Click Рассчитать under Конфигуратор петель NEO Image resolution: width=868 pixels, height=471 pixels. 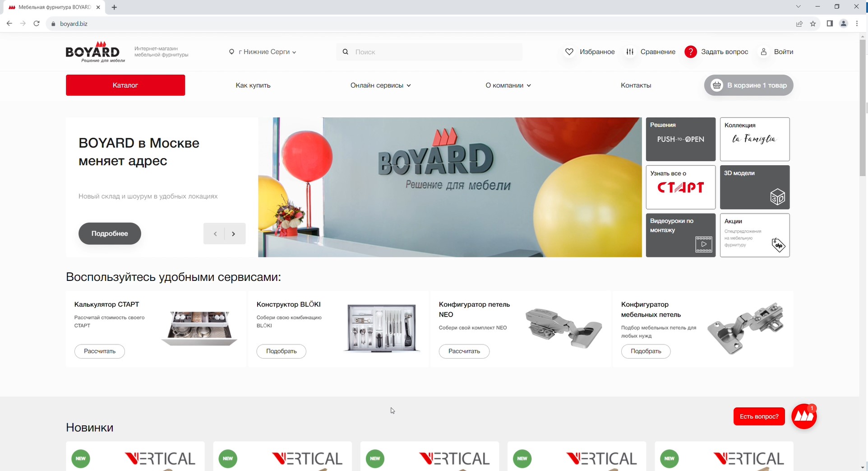(464, 351)
